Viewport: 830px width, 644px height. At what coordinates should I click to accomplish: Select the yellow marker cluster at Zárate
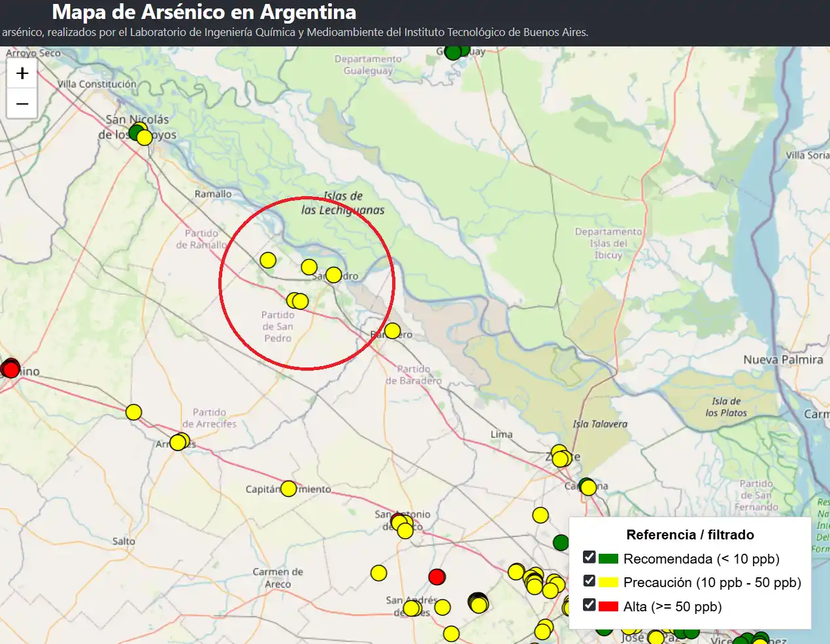(560, 458)
